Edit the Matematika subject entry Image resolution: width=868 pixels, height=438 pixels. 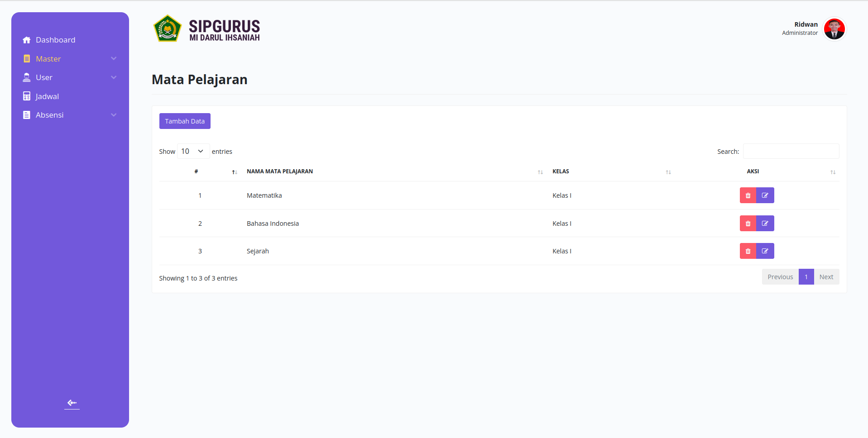[x=765, y=195]
